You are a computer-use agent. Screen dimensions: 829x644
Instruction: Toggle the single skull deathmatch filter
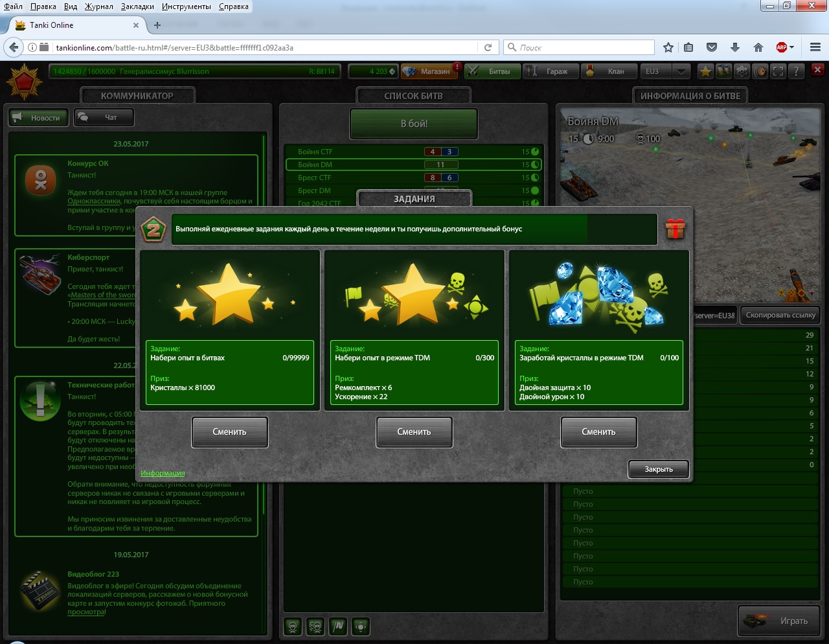tap(293, 627)
